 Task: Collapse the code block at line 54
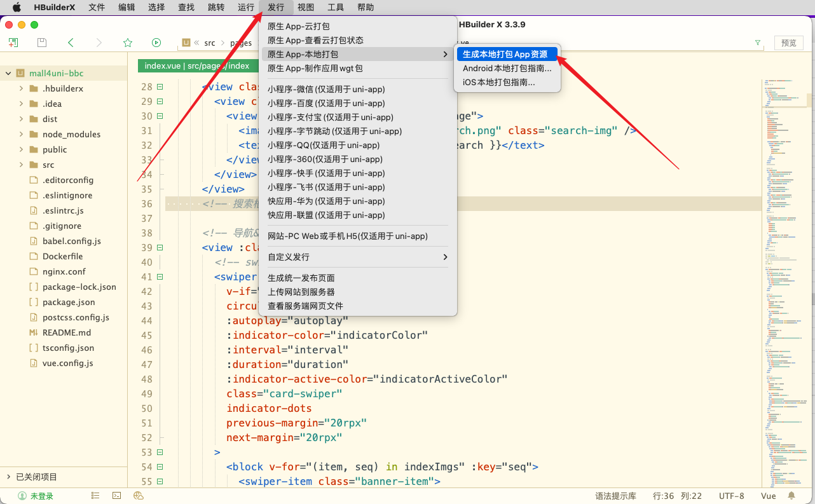[160, 467]
